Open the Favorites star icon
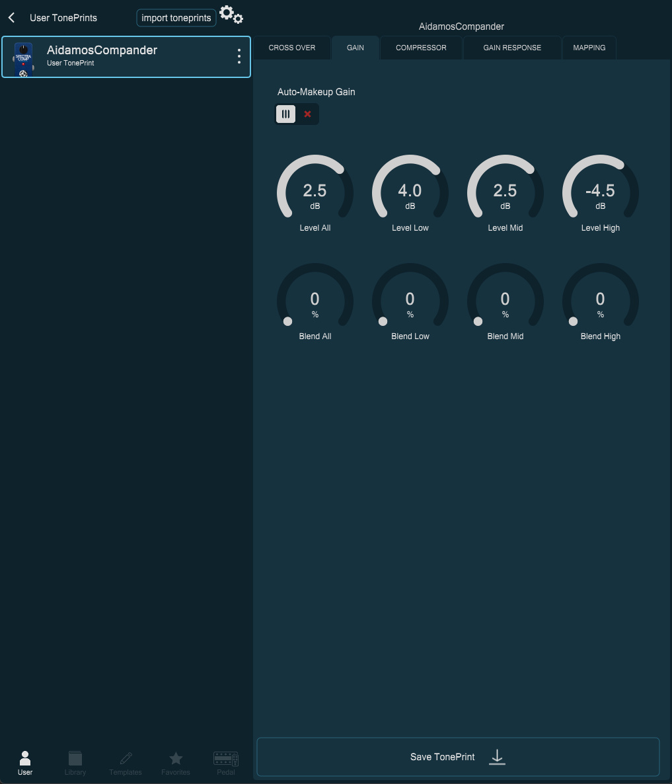This screenshot has height=784, width=672. coord(175,763)
